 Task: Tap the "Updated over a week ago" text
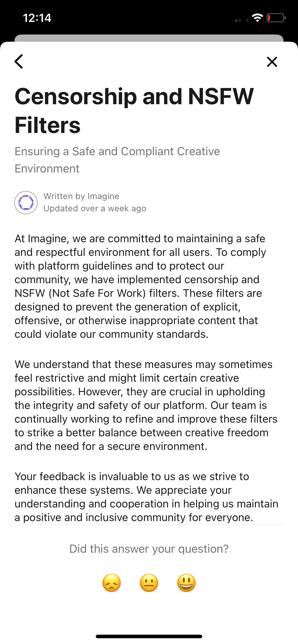(95, 208)
